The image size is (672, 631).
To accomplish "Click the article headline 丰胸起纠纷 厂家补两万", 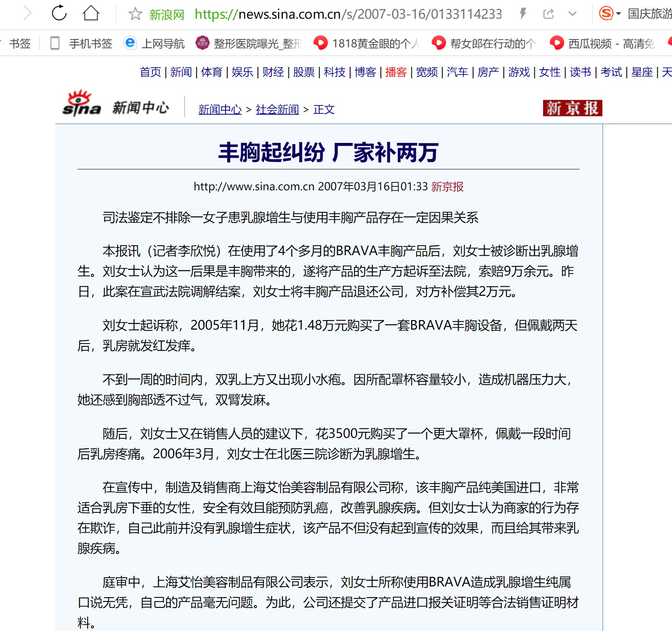I will click(x=329, y=152).
